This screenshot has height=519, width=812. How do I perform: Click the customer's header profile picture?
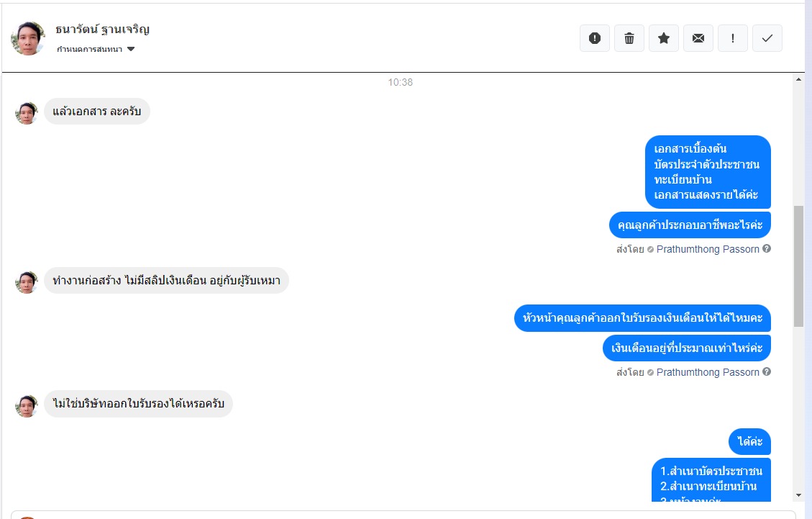[x=28, y=38]
